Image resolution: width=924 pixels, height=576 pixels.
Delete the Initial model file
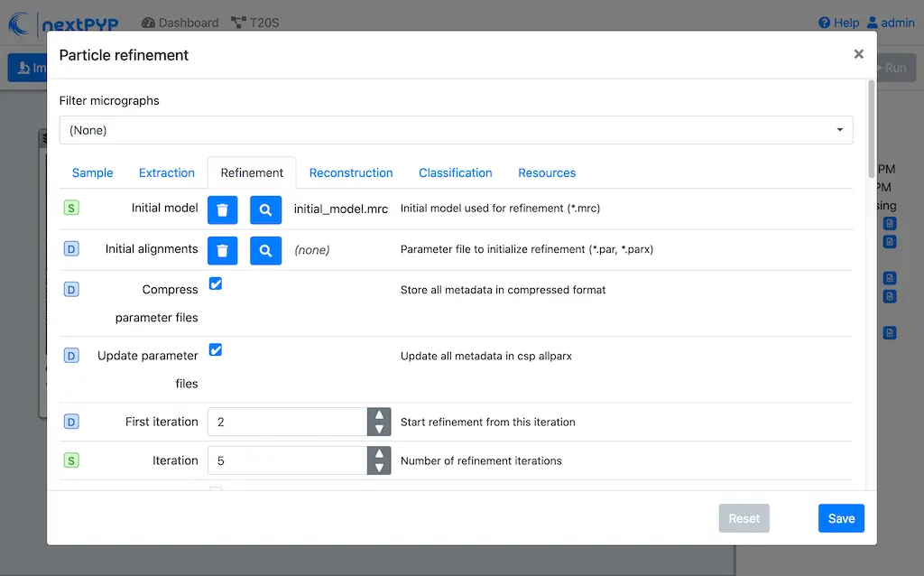tap(222, 209)
